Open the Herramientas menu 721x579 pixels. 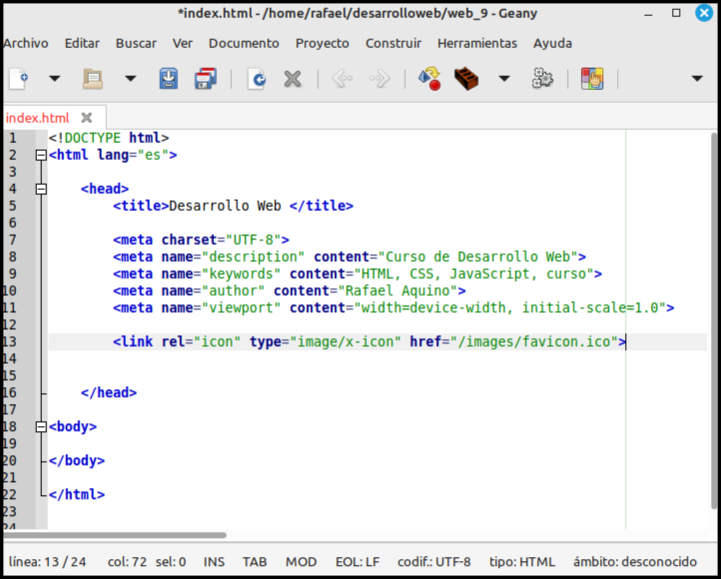tap(477, 43)
